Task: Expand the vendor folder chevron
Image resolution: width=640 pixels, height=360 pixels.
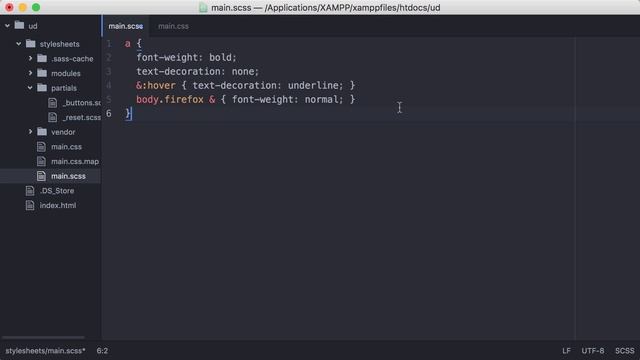Action: [x=30, y=132]
